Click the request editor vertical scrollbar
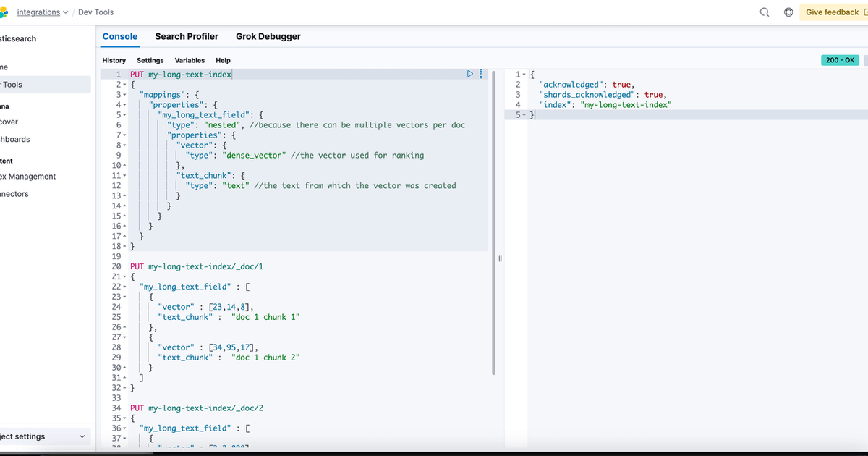This screenshot has width=868, height=456. point(493,222)
